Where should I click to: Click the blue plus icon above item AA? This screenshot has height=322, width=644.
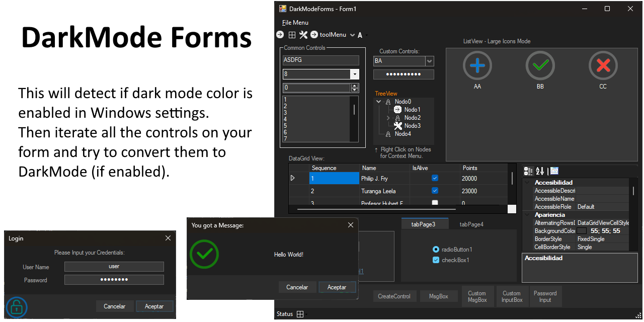pos(477,65)
